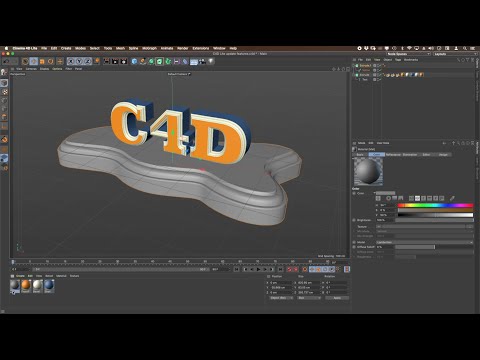Add a Light object
The width and height of the screenshot is (480, 360).
click(x=211, y=61)
